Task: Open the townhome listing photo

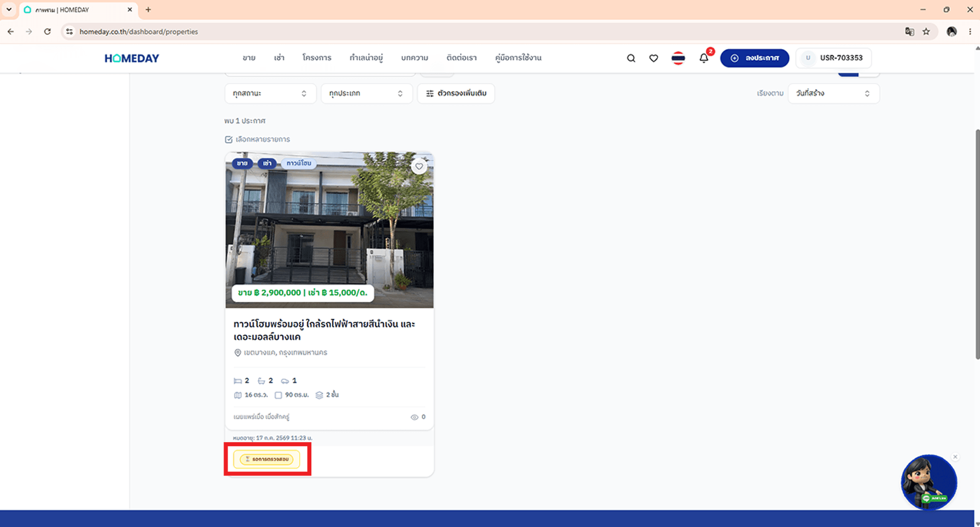Action: pyautogui.click(x=329, y=230)
